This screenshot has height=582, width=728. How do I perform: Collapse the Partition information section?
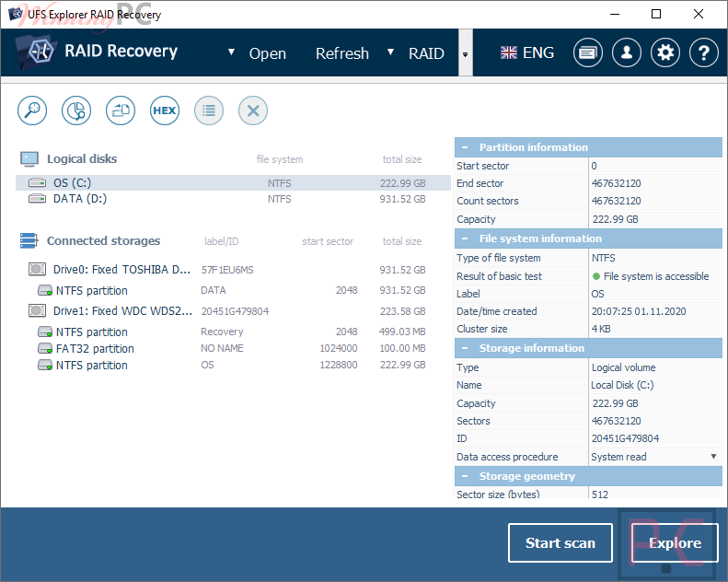[x=465, y=147]
